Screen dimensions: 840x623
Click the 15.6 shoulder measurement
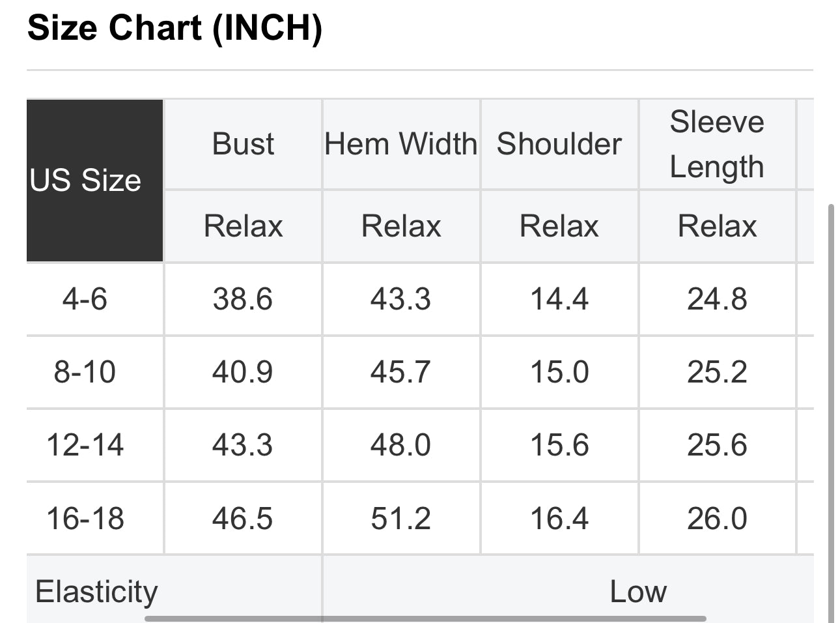[x=559, y=445]
